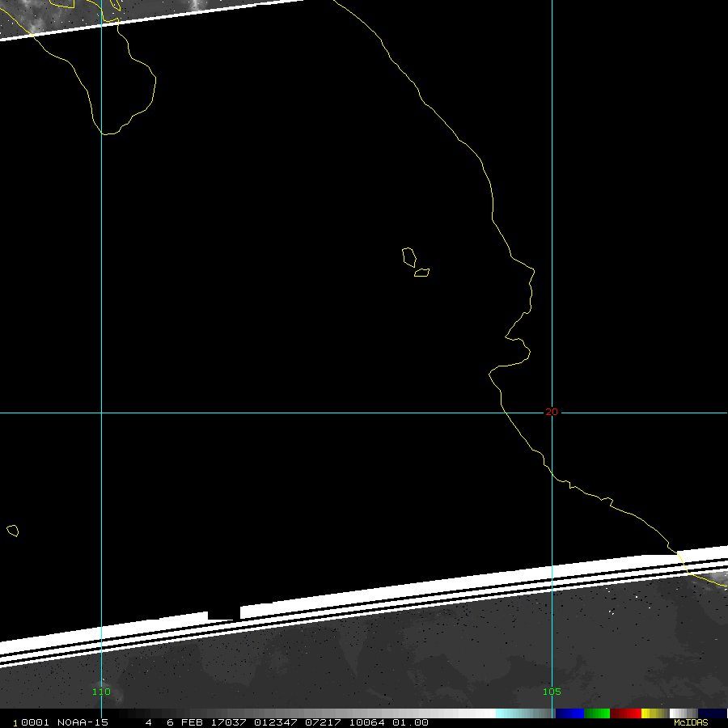Select the green color bar segment

tap(597, 713)
